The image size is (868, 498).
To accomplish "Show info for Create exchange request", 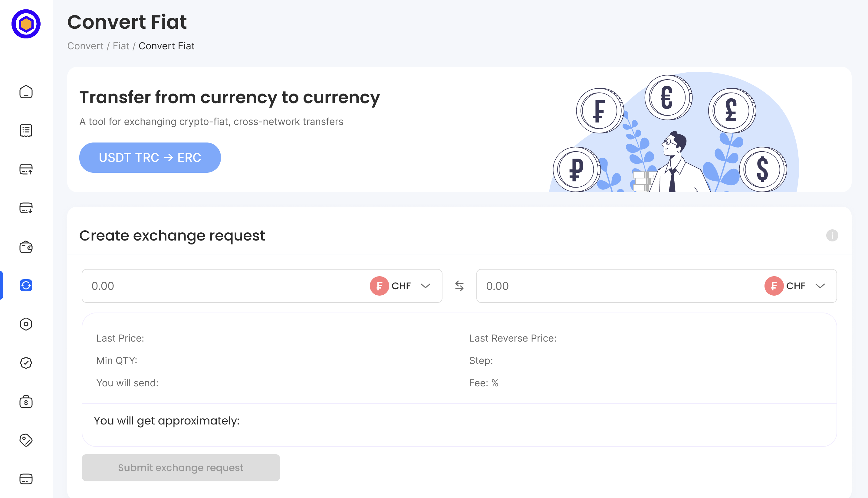I will 832,235.
